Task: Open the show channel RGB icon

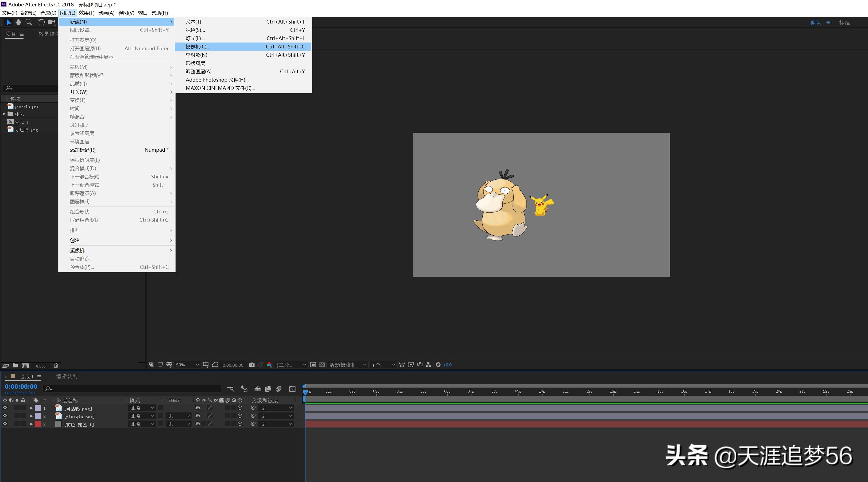Action: tap(269, 365)
